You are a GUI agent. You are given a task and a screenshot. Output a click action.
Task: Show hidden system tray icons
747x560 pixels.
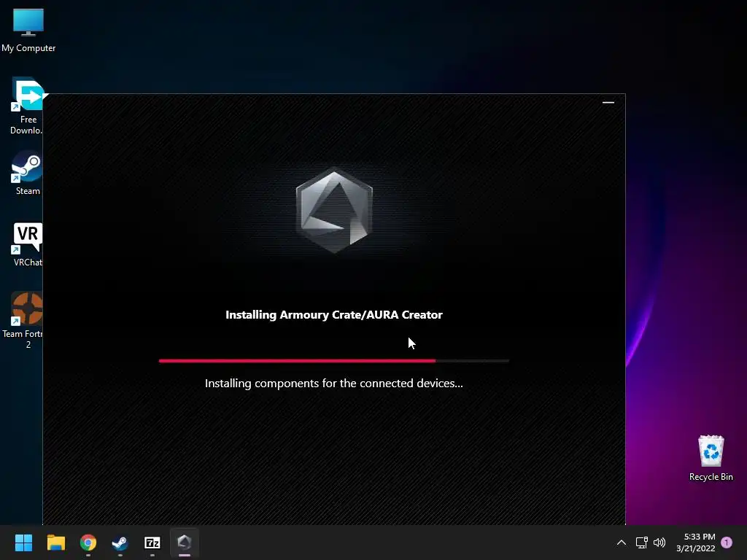622,542
